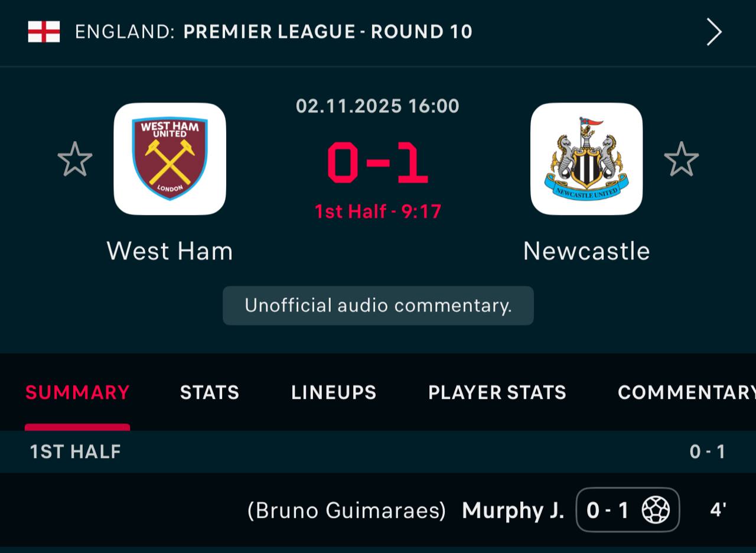Open assist provider Bruno Guimaraes
The image size is (756, 553).
[347, 510]
